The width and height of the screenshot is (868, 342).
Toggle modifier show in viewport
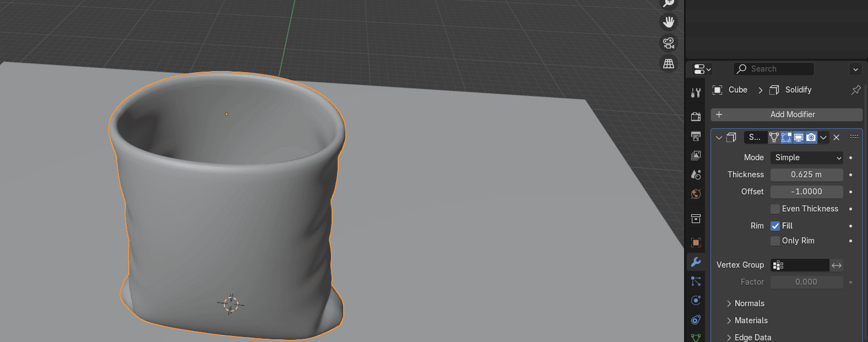(799, 137)
